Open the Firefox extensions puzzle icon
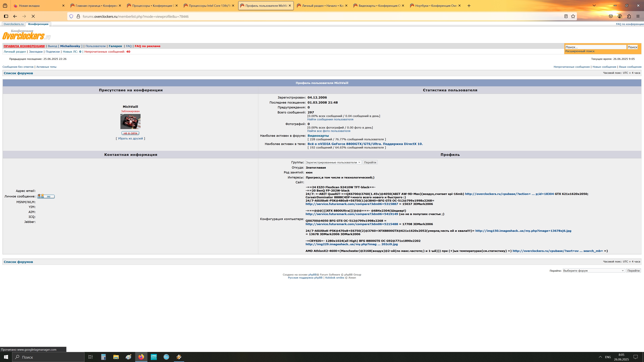Screen dimensions: 644x362 [x=629, y=16]
